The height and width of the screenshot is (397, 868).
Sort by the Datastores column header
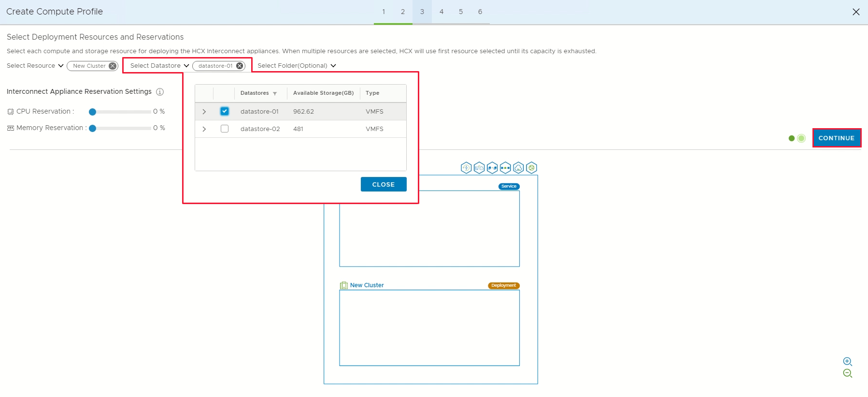[x=255, y=93]
